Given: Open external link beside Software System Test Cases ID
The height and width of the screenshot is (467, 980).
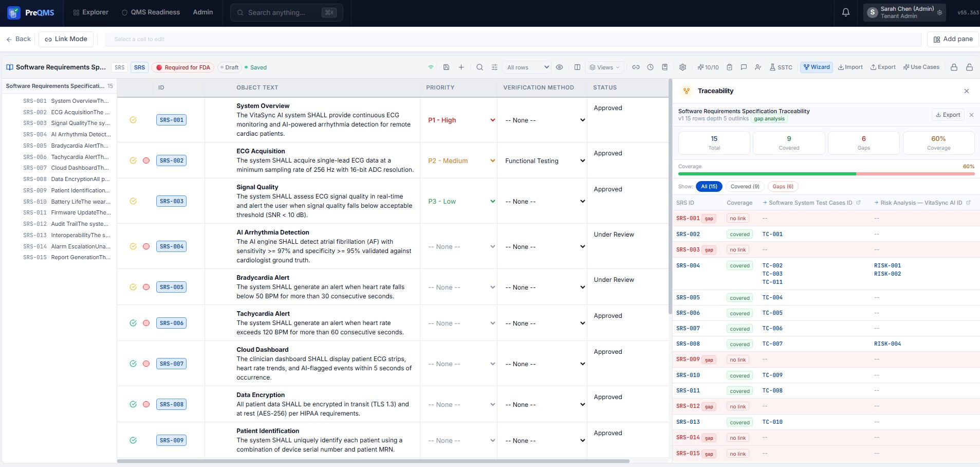Looking at the screenshot, I should (x=858, y=203).
